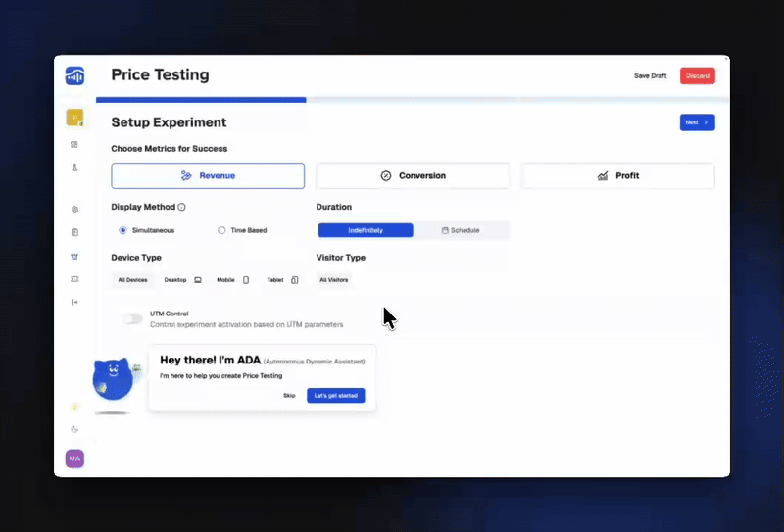
Task: Choose Conversion as the success metric
Action: tap(413, 175)
